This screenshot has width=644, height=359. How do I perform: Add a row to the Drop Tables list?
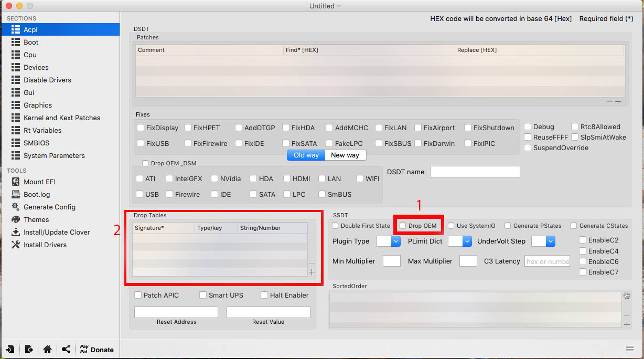tap(312, 272)
